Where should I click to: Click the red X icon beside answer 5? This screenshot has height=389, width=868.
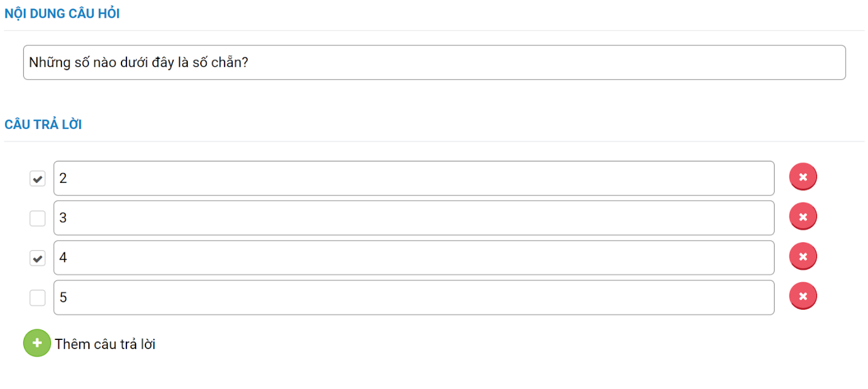tap(803, 296)
